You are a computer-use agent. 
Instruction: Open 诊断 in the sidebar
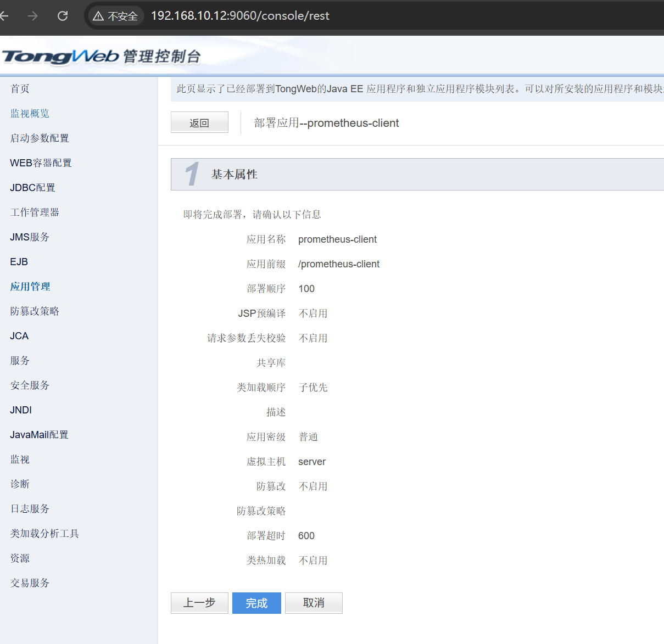20,484
